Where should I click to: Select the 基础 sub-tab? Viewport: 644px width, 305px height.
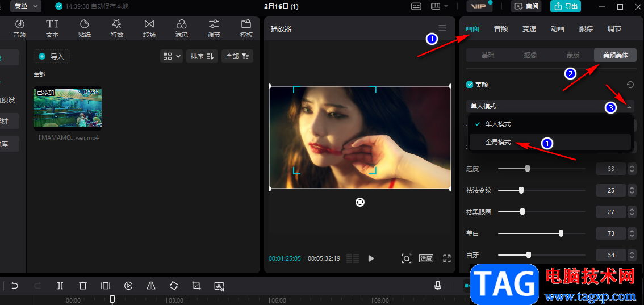487,55
